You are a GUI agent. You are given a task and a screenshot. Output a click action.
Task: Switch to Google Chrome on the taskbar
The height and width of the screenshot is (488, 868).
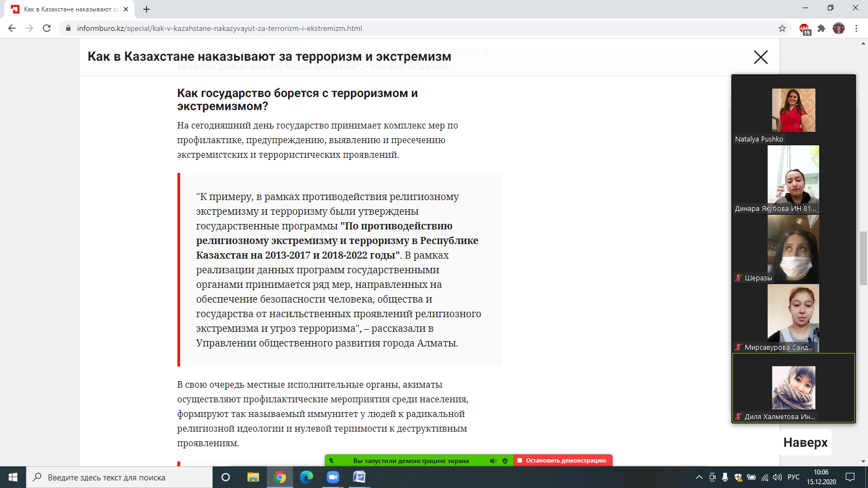tap(280, 477)
